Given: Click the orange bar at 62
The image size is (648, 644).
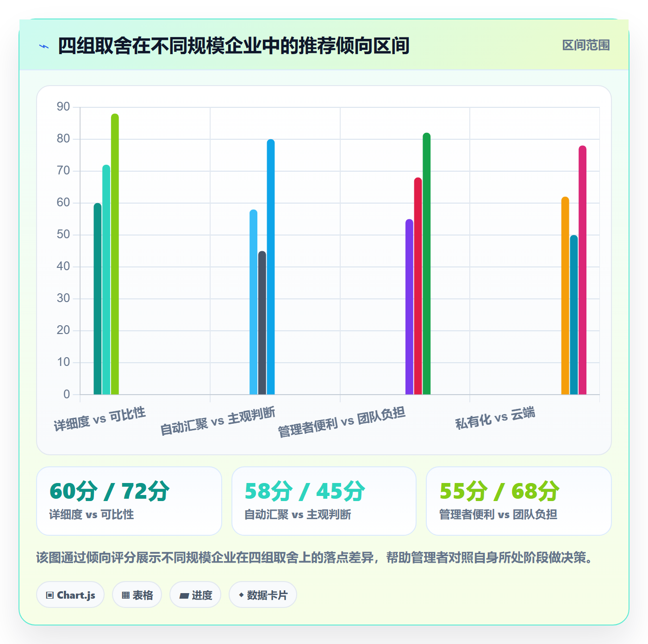Looking at the screenshot, I should coord(565,296).
